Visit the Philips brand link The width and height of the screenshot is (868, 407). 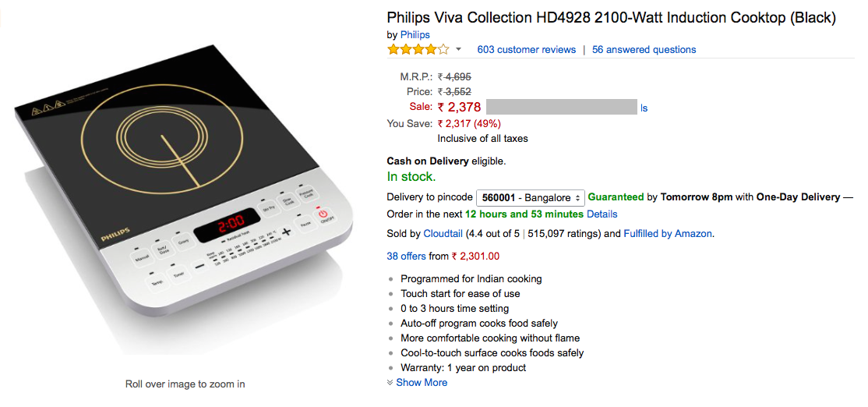tap(415, 35)
